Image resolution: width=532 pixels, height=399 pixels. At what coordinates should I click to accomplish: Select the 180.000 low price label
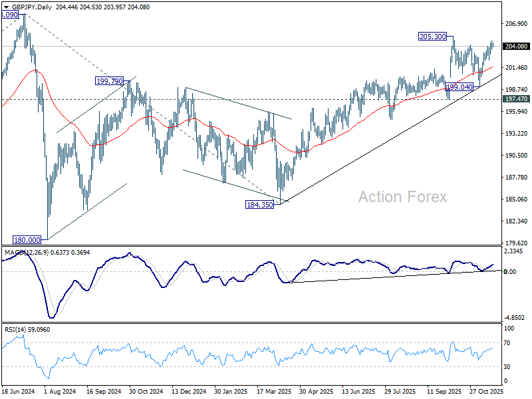27,240
